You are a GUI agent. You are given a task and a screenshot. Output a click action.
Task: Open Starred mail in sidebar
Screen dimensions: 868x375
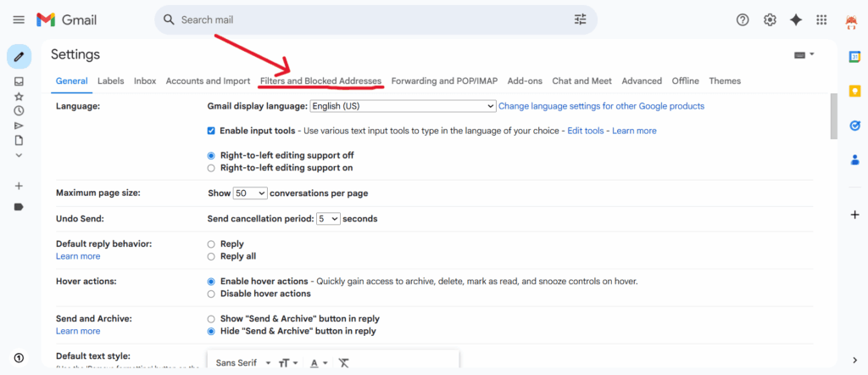click(19, 96)
